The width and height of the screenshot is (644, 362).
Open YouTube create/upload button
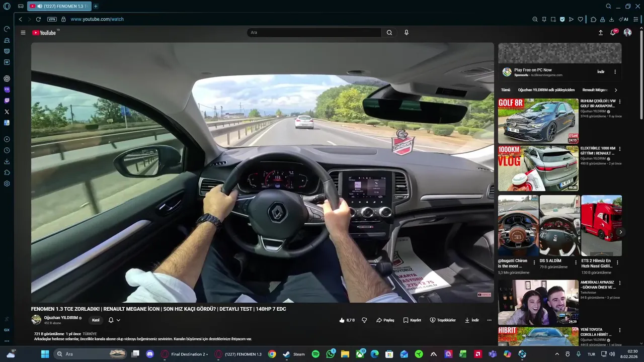600,33
